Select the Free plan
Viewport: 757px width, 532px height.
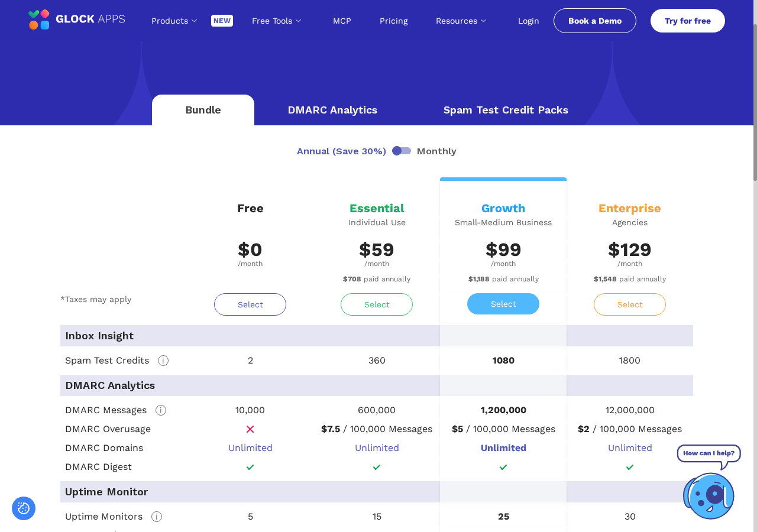(250, 304)
